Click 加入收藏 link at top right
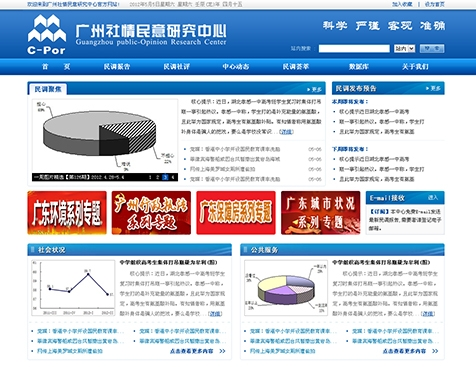This screenshot has width=476, height=367. [402, 4]
